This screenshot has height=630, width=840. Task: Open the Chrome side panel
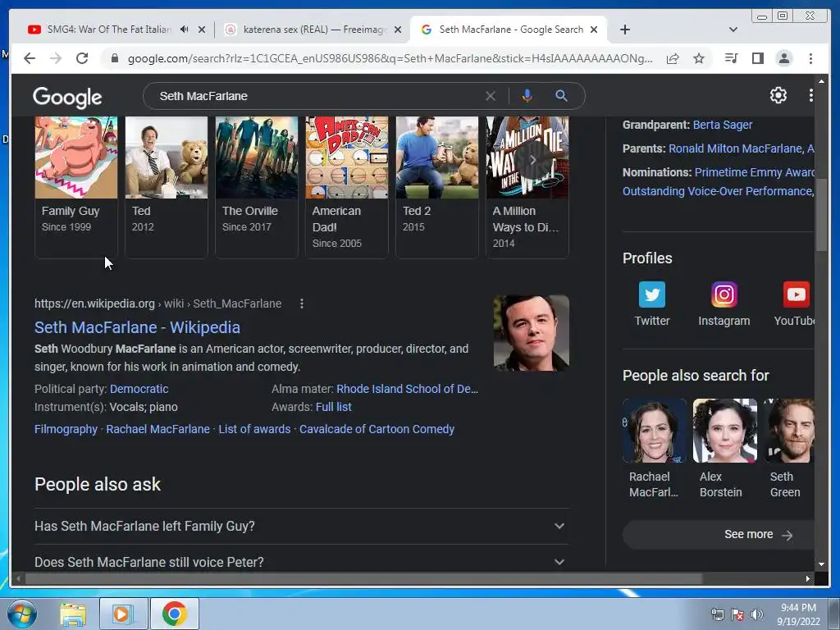click(757, 58)
